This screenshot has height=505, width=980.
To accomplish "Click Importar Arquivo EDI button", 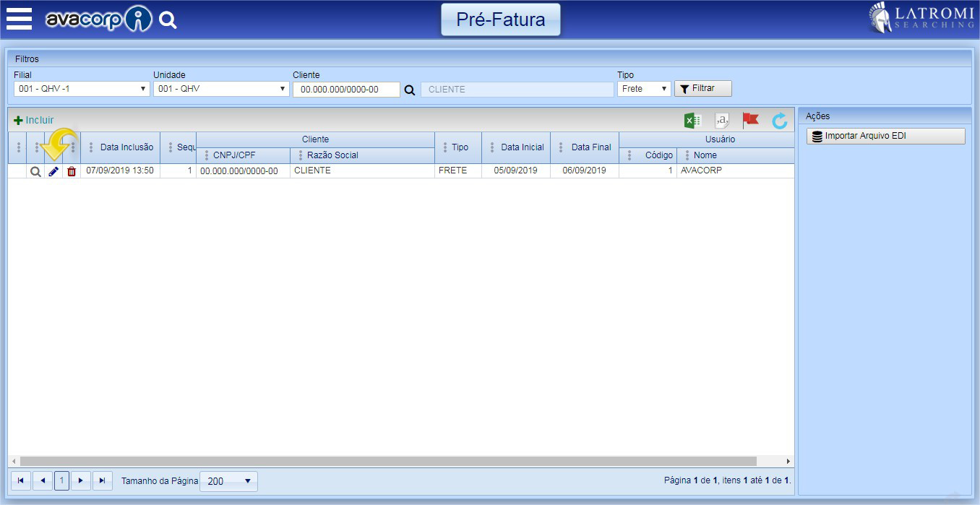I will 885,136.
